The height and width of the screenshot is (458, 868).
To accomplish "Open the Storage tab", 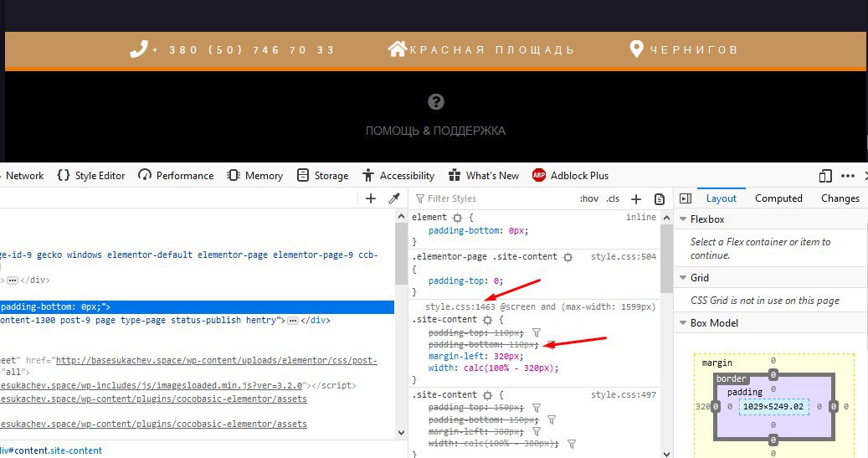I will [x=323, y=176].
